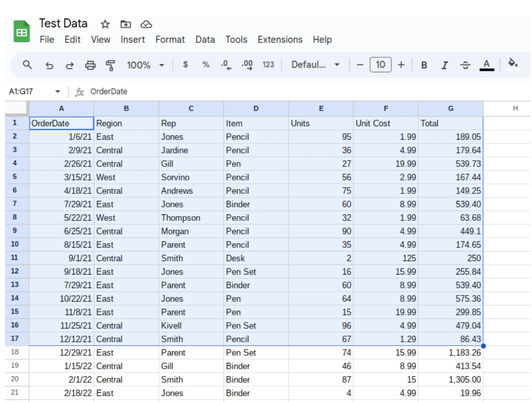This screenshot has height=402, width=532.
Task: Toggle italic formatting
Action: tap(444, 65)
